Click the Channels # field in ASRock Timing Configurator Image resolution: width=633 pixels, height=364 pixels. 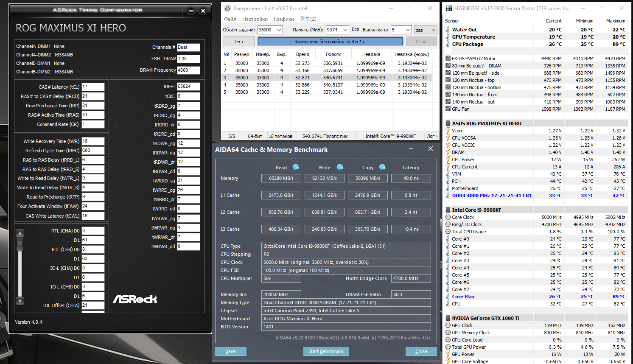pyautogui.click(x=188, y=48)
